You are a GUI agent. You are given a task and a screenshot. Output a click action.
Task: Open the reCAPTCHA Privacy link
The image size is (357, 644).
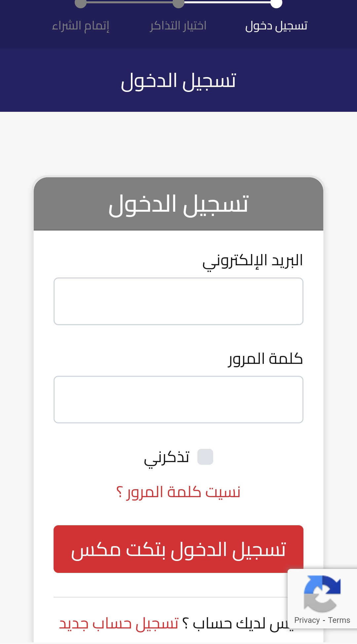(307, 620)
